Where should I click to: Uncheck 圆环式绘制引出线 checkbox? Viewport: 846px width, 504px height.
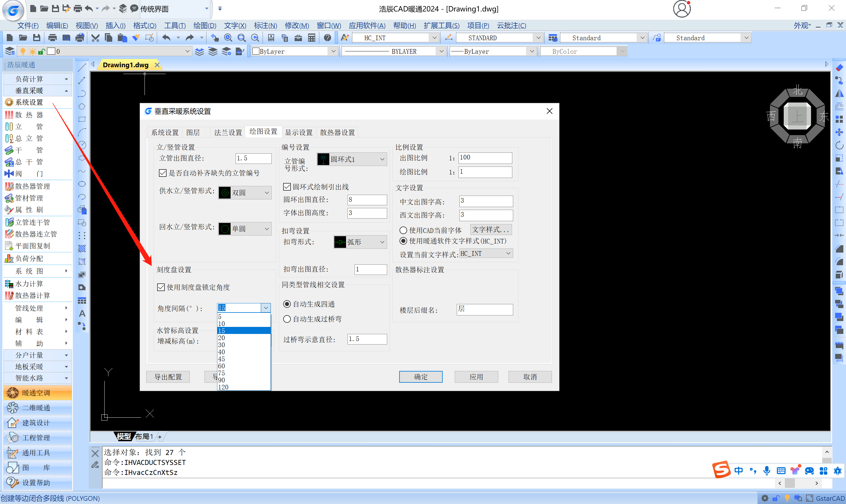(x=287, y=187)
